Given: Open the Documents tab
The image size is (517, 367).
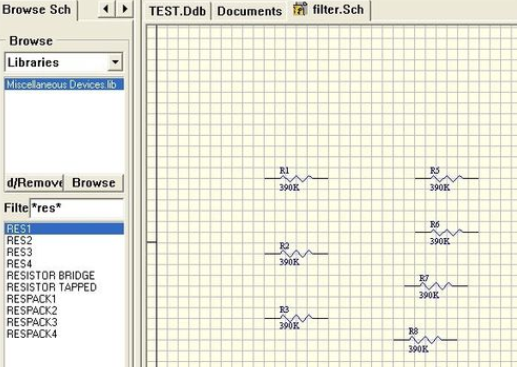Looking at the screenshot, I should coord(249,11).
